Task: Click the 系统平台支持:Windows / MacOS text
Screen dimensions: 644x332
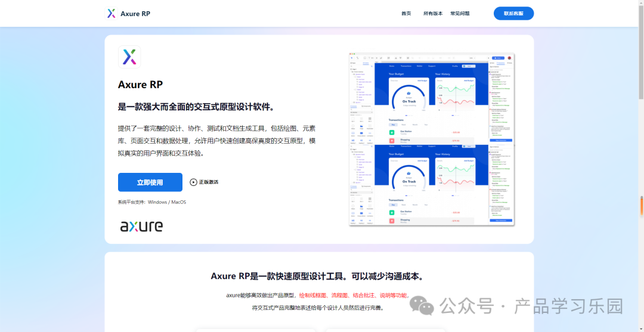Action: [x=152, y=202]
